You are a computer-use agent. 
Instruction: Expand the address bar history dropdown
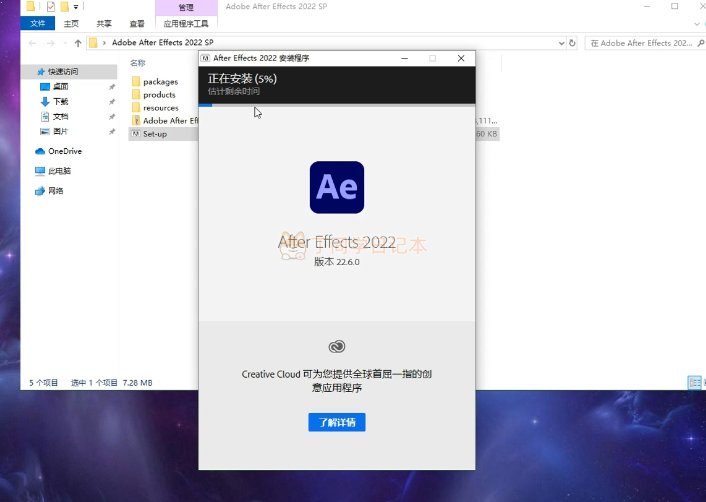560,43
